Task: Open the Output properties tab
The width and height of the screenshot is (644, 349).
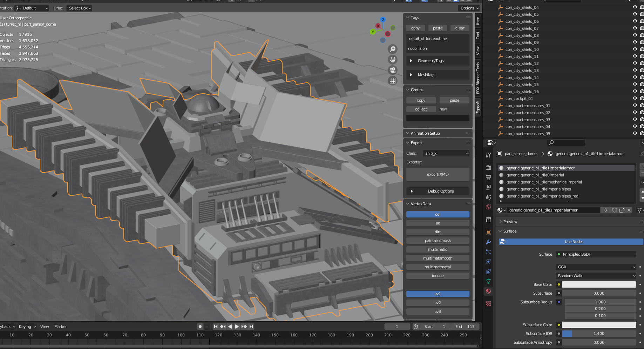Action: [x=488, y=177]
